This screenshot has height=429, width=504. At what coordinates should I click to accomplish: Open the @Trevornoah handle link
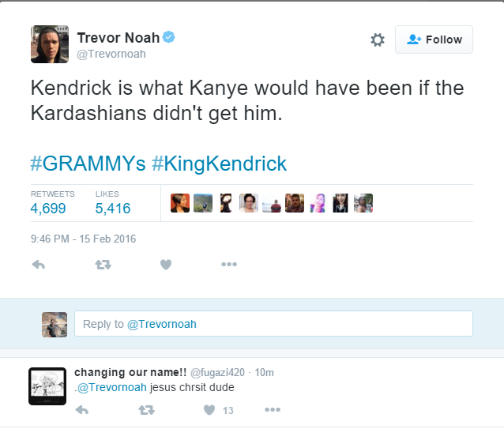pos(111,54)
